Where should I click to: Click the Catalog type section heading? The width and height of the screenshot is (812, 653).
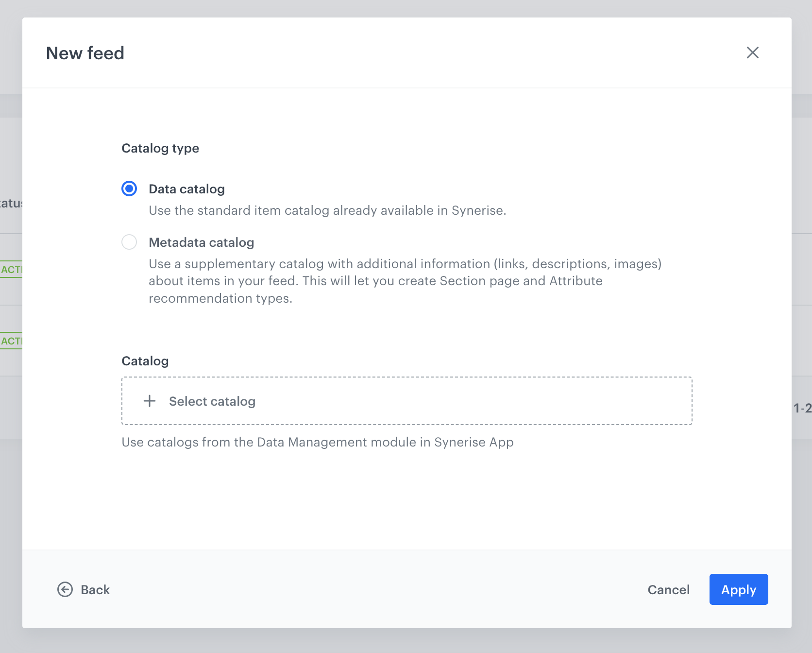pos(160,148)
